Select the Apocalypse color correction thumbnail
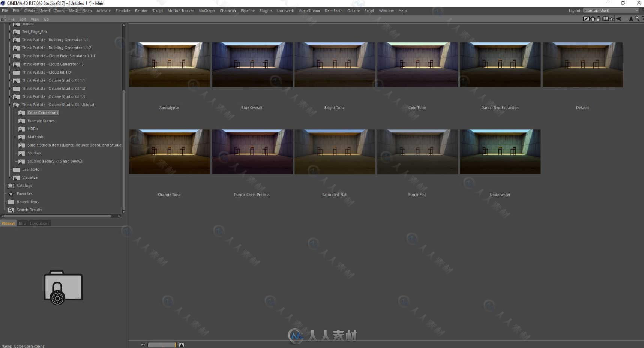 (169, 64)
